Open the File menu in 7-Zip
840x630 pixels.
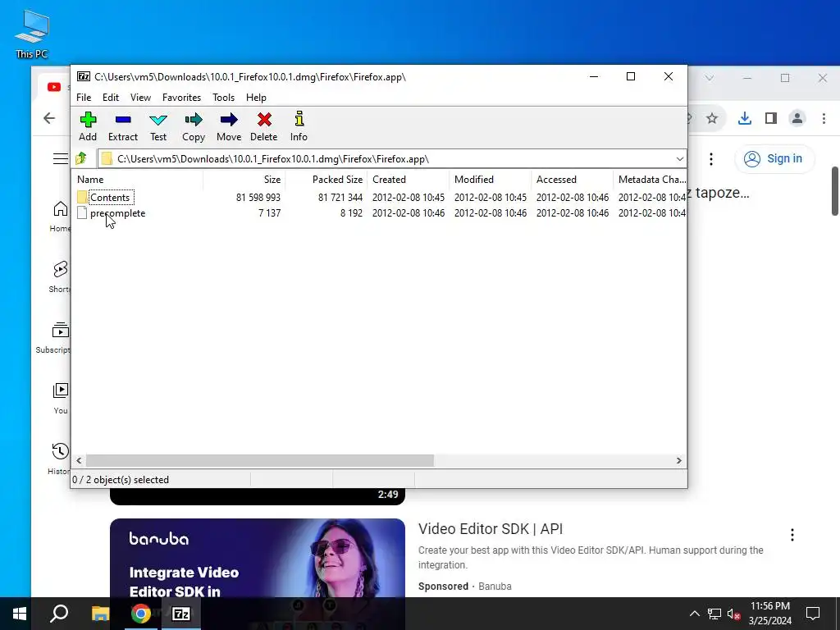tap(84, 98)
